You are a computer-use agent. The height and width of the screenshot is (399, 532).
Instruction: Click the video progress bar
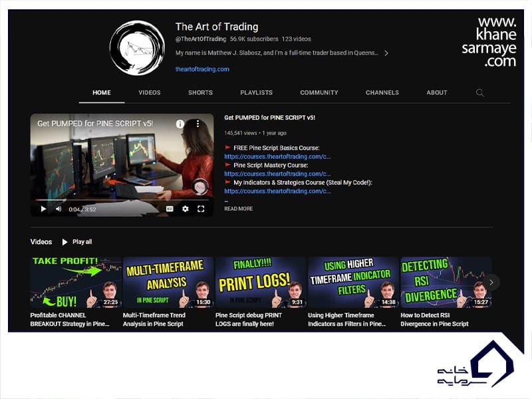122,200
